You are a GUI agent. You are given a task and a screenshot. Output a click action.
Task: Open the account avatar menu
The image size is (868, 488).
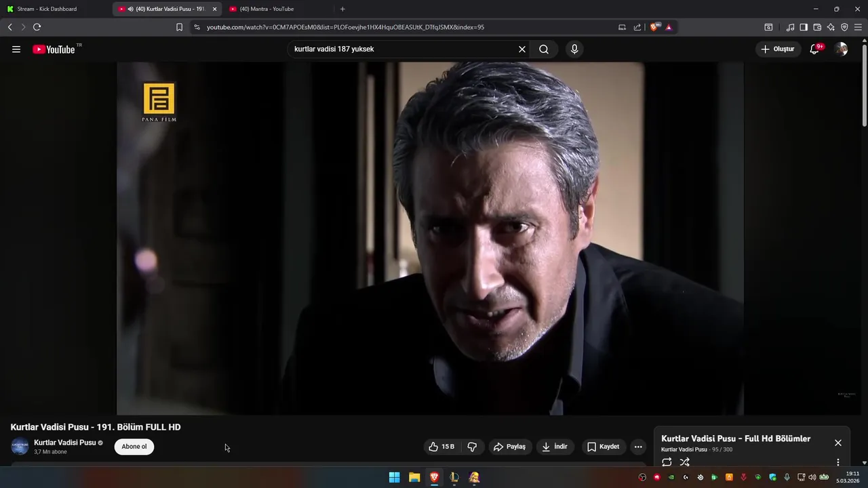point(841,49)
